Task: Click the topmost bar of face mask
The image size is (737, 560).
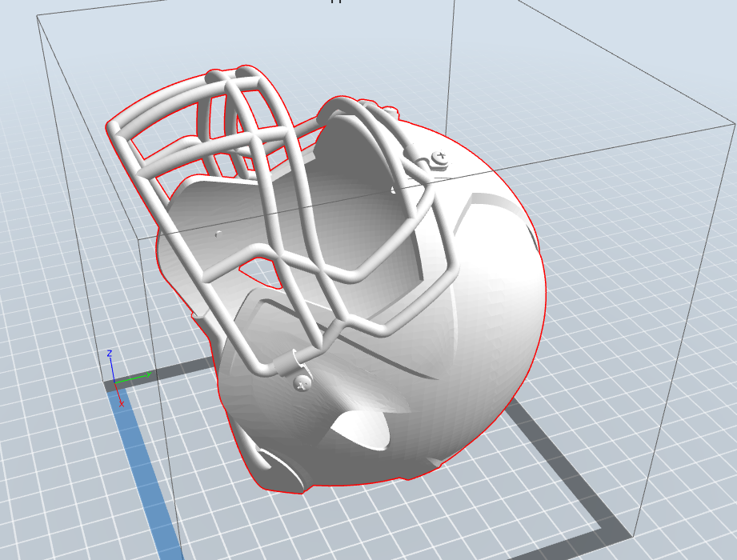Action: pos(184,90)
